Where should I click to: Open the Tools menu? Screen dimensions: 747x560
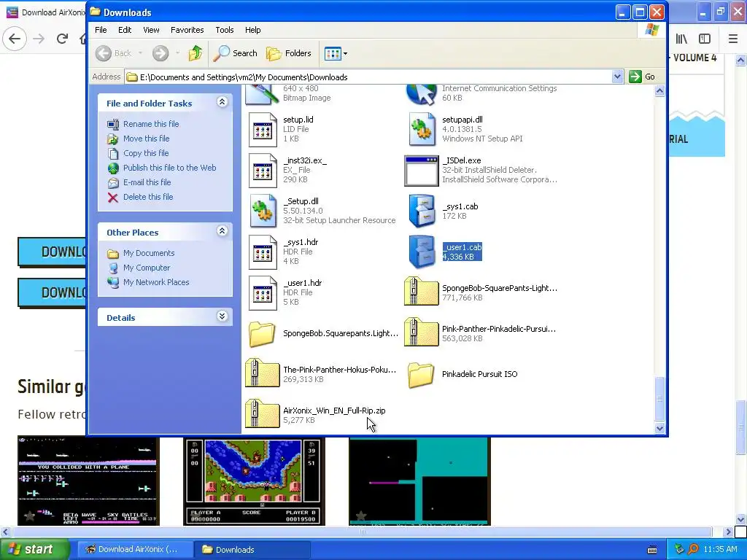(225, 30)
